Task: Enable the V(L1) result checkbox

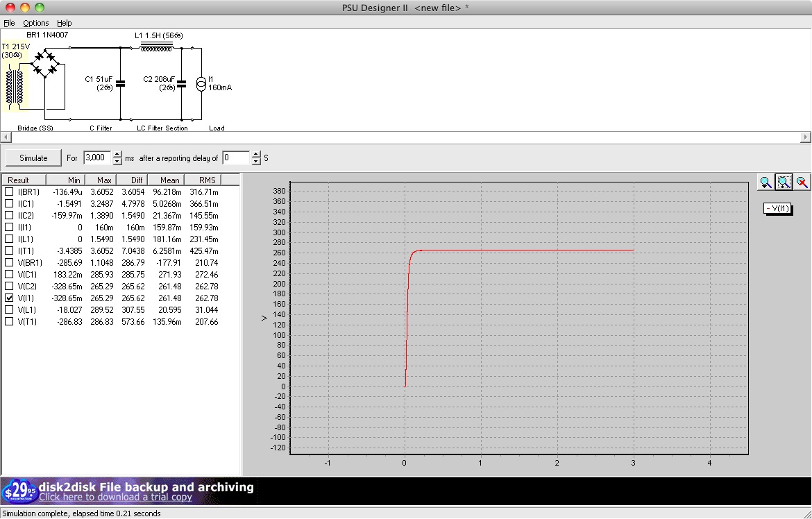Action: point(9,309)
